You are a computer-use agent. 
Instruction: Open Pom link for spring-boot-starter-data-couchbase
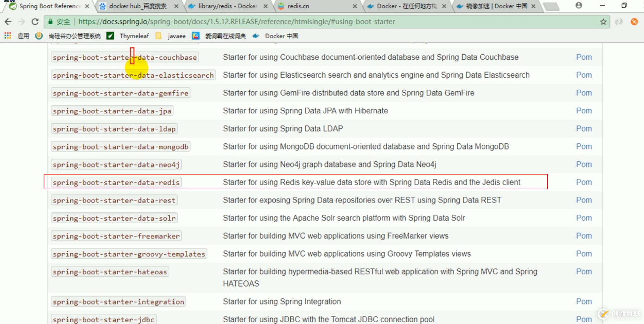point(584,57)
